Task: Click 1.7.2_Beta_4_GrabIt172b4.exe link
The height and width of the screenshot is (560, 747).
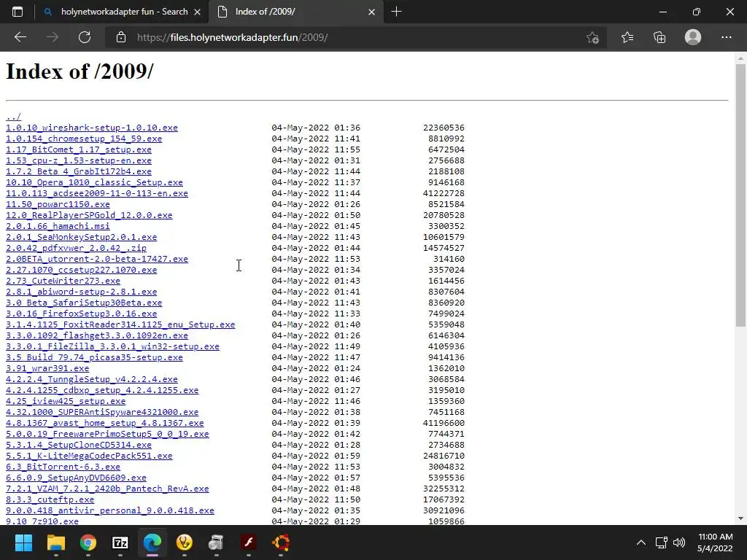Action: [79, 171]
